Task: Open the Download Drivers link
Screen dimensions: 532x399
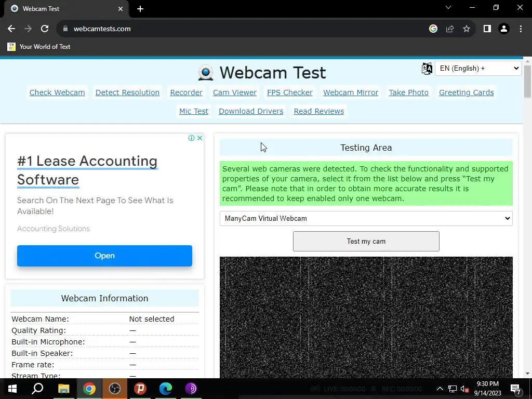Action: [251, 111]
